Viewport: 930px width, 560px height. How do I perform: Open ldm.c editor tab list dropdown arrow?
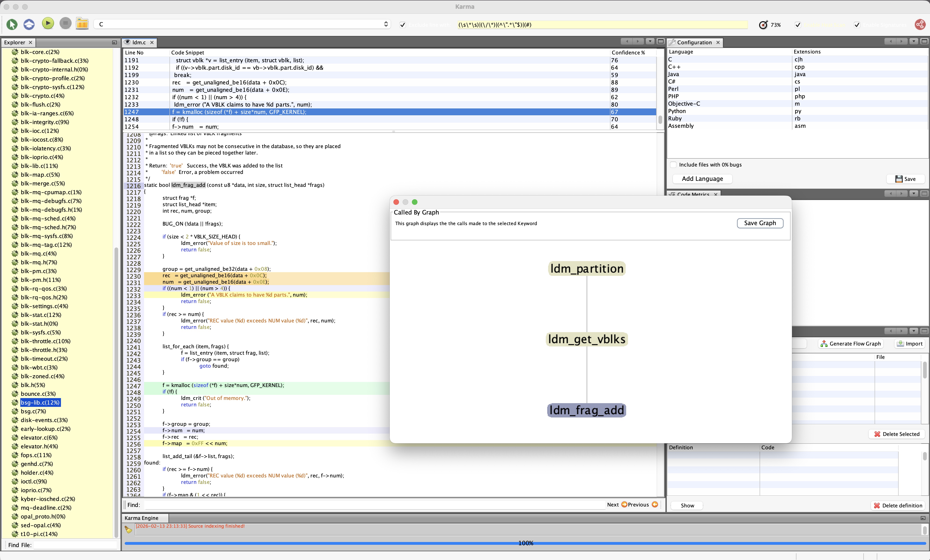click(x=649, y=42)
